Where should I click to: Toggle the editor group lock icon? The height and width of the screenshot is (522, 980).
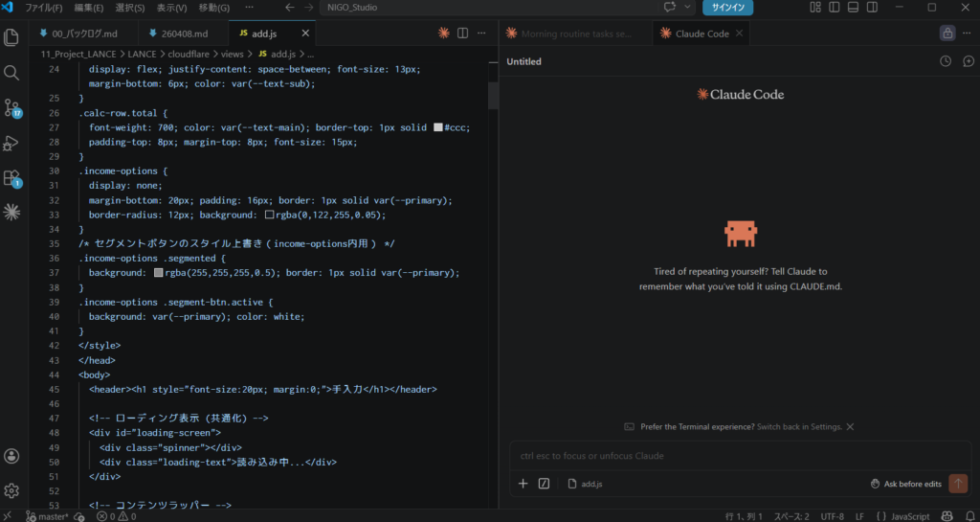pyautogui.click(x=947, y=33)
